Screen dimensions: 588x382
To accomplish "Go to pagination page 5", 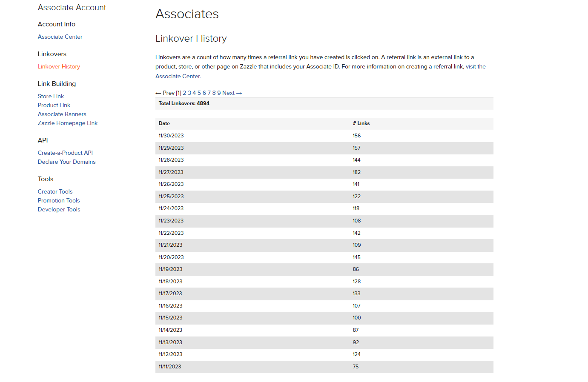I will tap(199, 93).
